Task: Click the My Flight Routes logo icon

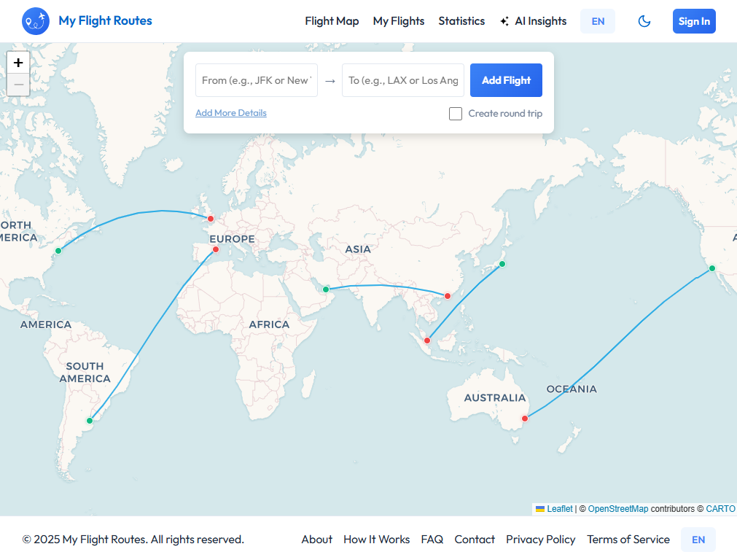Action: pyautogui.click(x=34, y=21)
